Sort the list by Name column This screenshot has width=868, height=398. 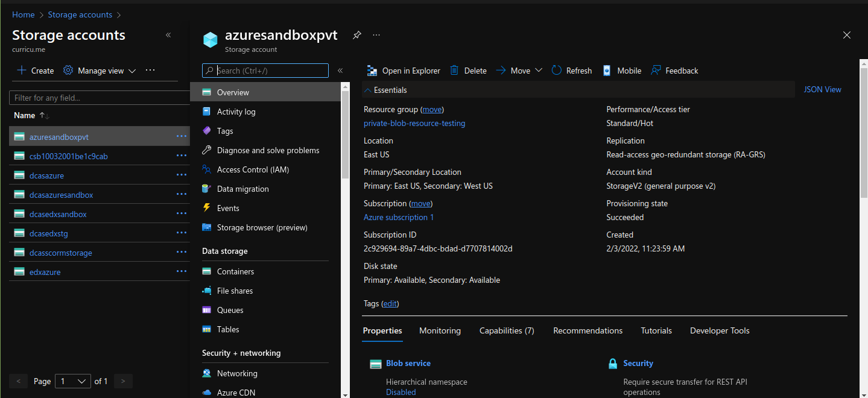(32, 115)
